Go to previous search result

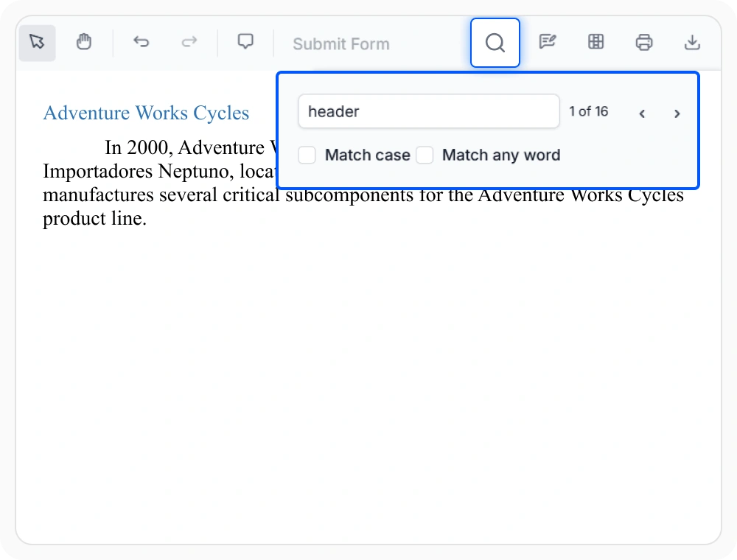tap(642, 113)
